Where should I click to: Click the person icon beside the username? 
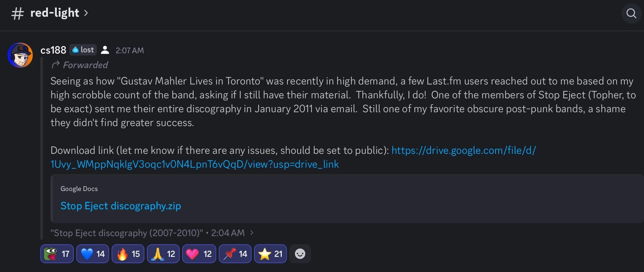pyautogui.click(x=105, y=50)
